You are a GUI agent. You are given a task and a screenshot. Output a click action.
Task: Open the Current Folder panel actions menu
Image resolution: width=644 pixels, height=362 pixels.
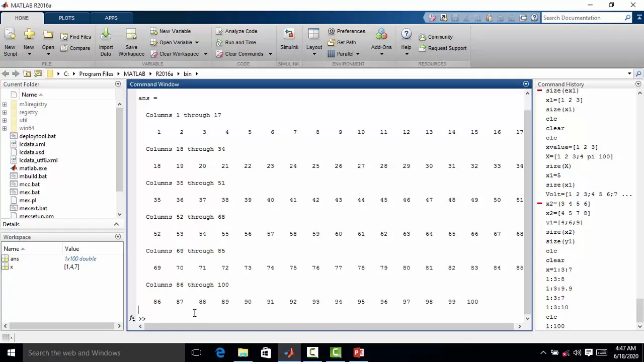point(118,84)
